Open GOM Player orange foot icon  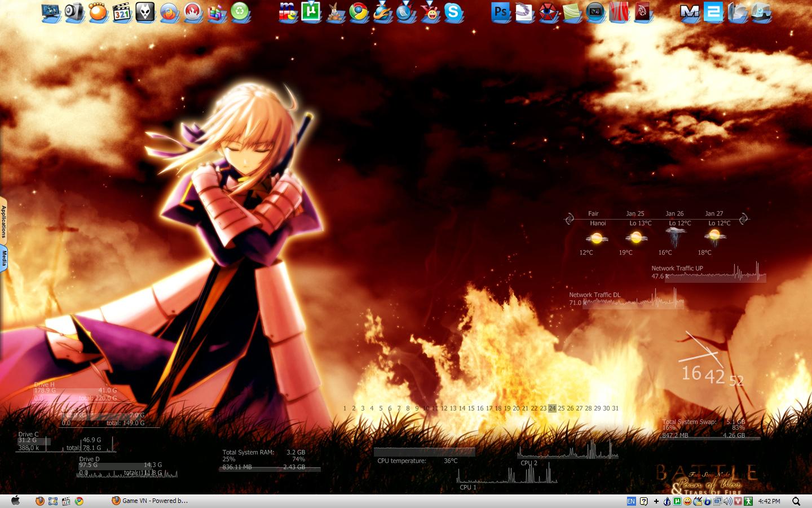point(98,12)
